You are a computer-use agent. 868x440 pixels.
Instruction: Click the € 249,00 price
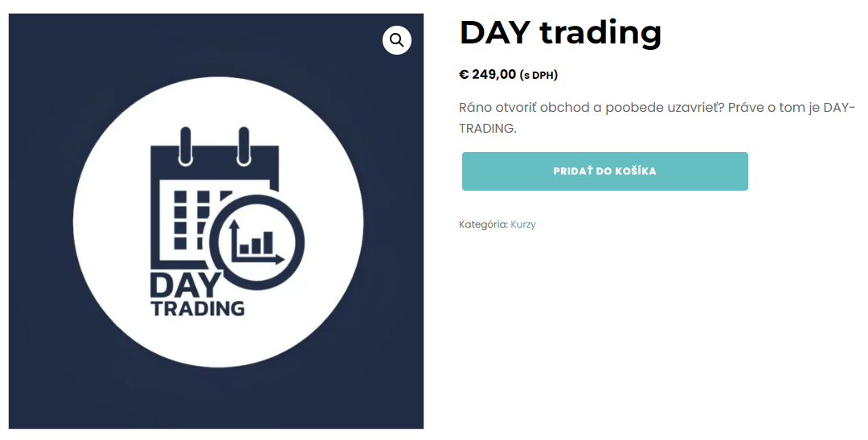[488, 75]
